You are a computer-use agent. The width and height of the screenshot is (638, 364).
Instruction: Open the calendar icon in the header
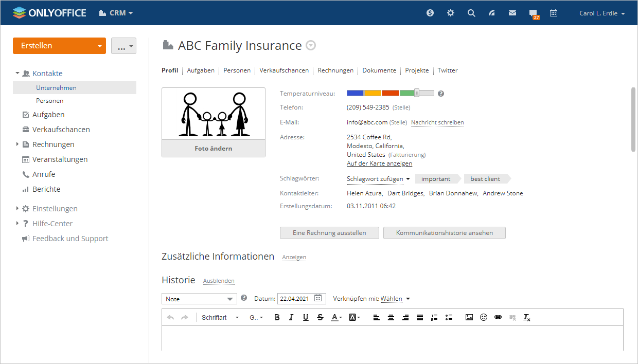click(554, 13)
